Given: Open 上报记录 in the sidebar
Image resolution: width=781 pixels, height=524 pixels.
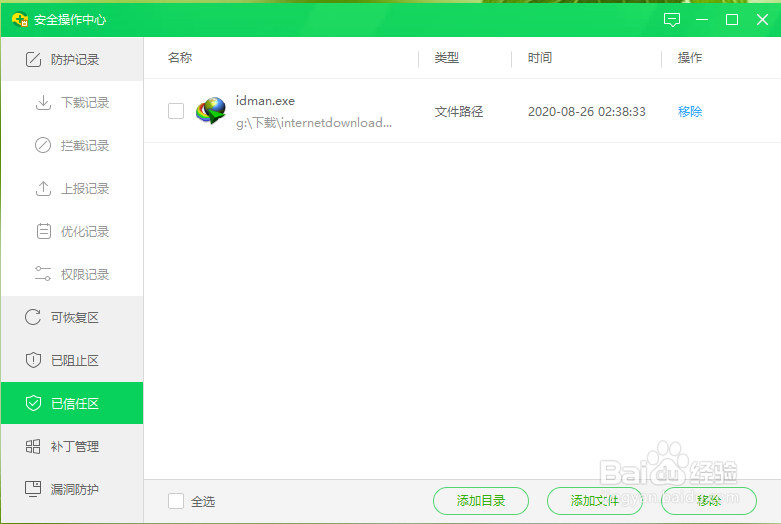Looking at the screenshot, I should pos(72,188).
